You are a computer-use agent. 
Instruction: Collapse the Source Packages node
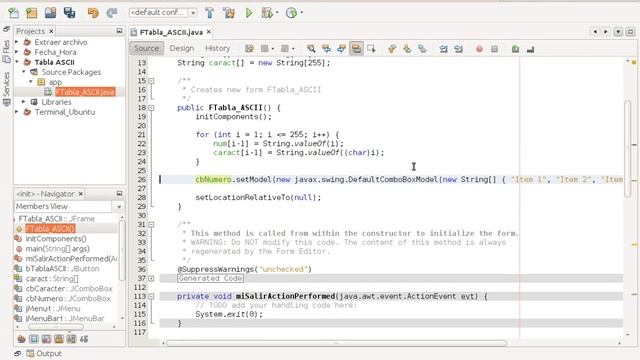24,72
